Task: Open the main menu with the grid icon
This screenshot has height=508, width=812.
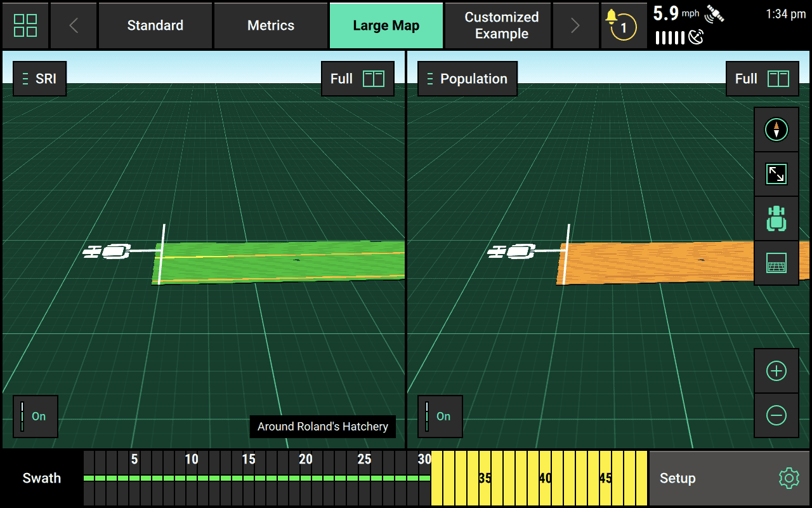Action: [x=25, y=25]
